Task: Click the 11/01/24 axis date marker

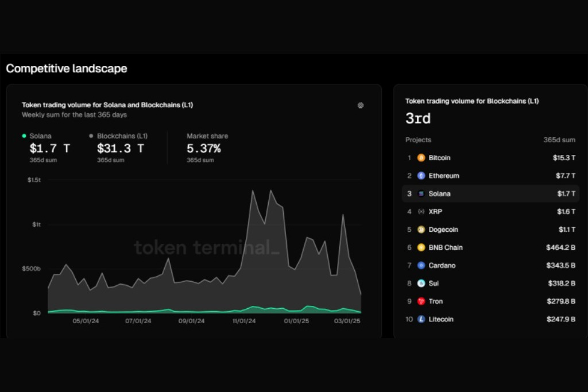Action: tap(243, 321)
